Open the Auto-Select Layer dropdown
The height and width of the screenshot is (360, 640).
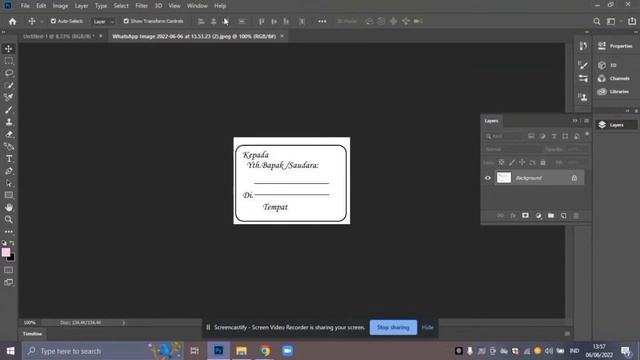pos(103,21)
